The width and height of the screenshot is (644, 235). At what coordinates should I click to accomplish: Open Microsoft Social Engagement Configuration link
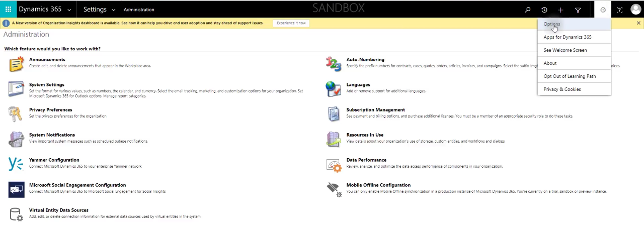coord(77,185)
